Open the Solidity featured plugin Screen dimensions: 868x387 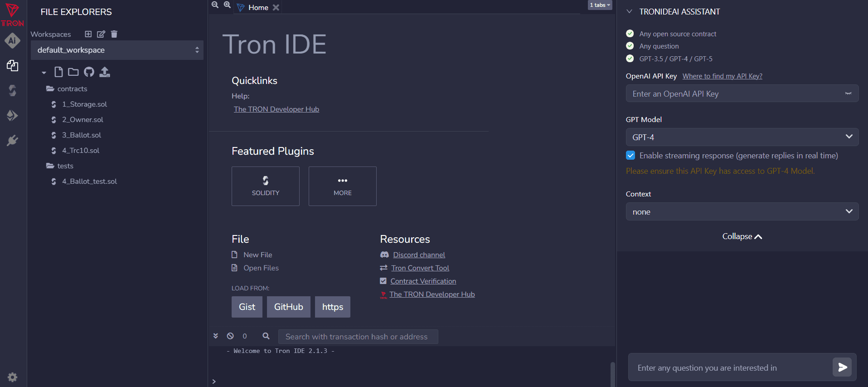coord(266,186)
